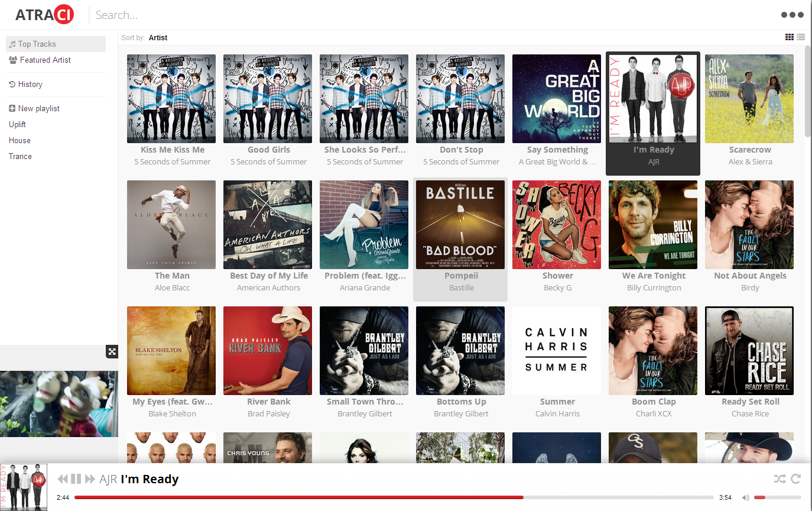Toggle shuffle playback
812x511 pixels.
point(779,479)
